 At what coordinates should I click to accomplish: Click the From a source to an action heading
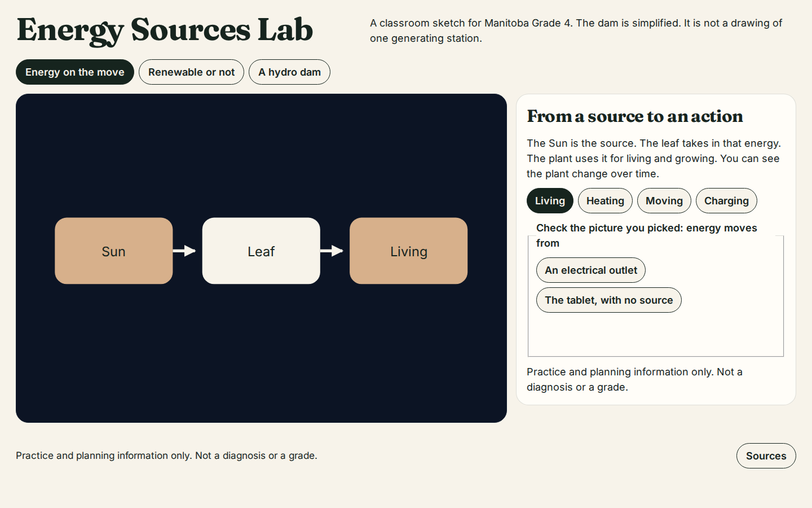point(635,116)
